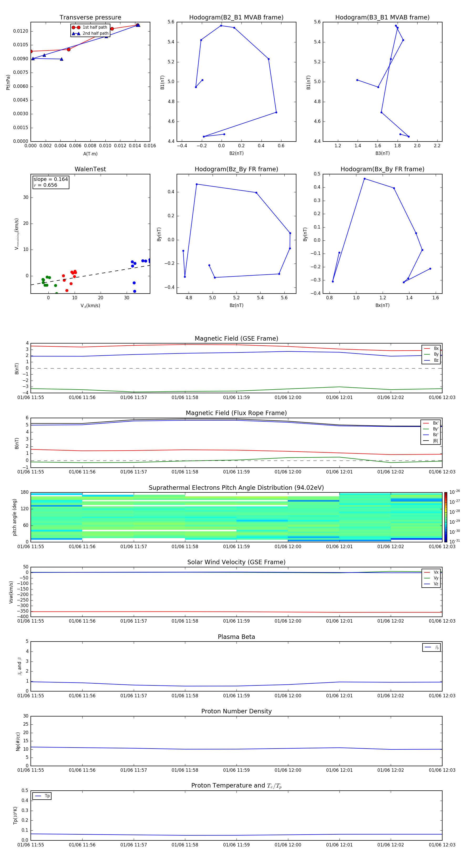Click the "WalenTest" plot title
This screenshot has height=868, width=473.
coord(90,169)
